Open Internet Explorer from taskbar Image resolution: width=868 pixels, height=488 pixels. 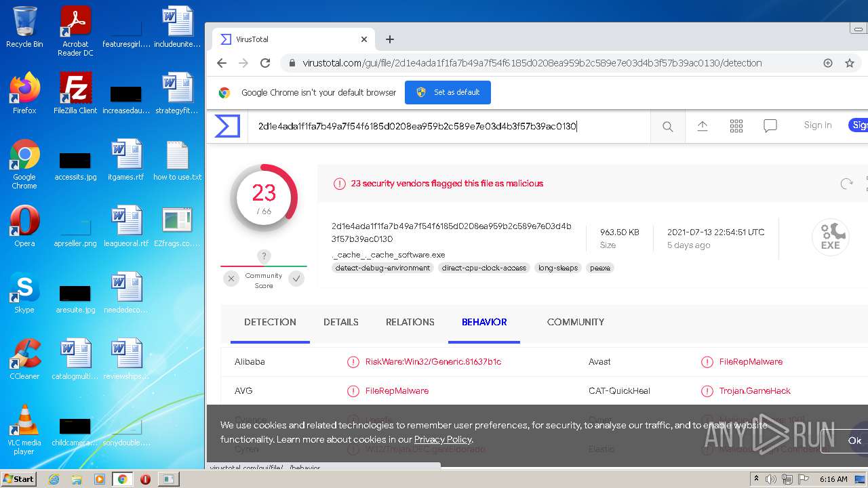pyautogui.click(x=54, y=479)
